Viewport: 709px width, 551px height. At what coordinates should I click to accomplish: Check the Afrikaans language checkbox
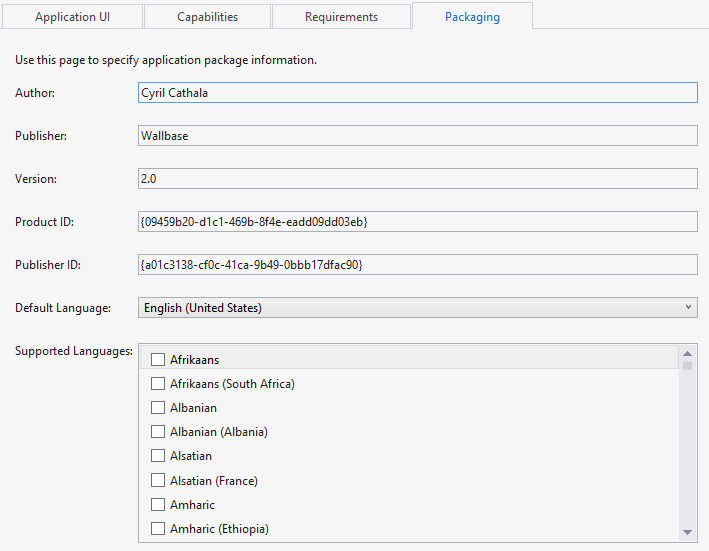[x=158, y=360]
